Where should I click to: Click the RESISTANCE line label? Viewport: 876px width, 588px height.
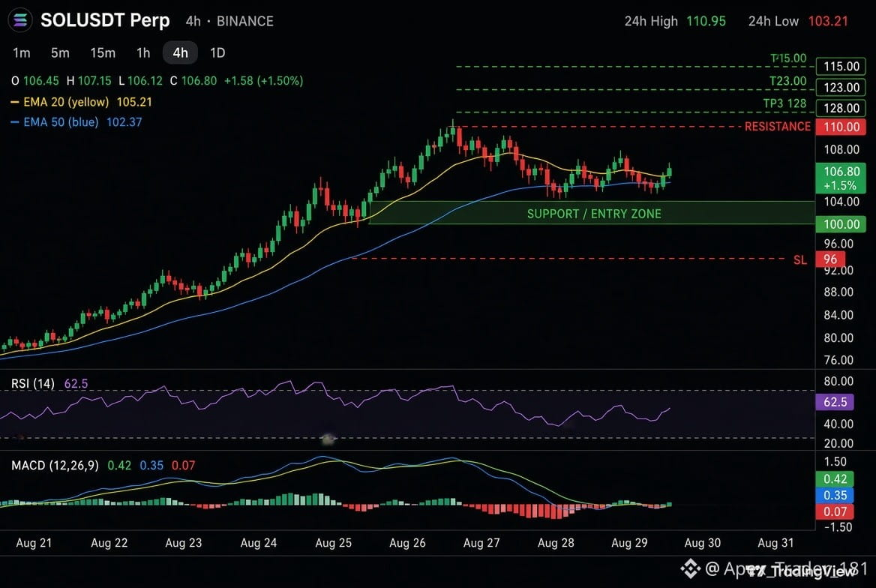777,127
